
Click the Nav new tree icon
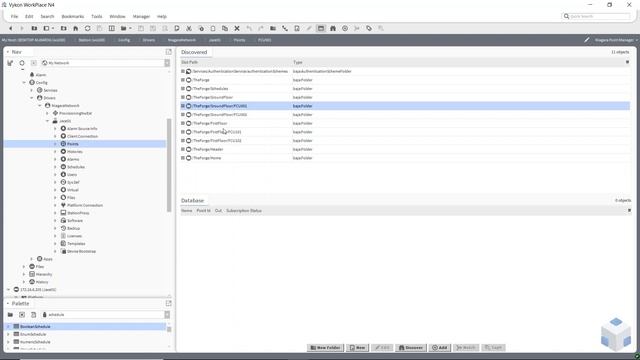coord(10,63)
